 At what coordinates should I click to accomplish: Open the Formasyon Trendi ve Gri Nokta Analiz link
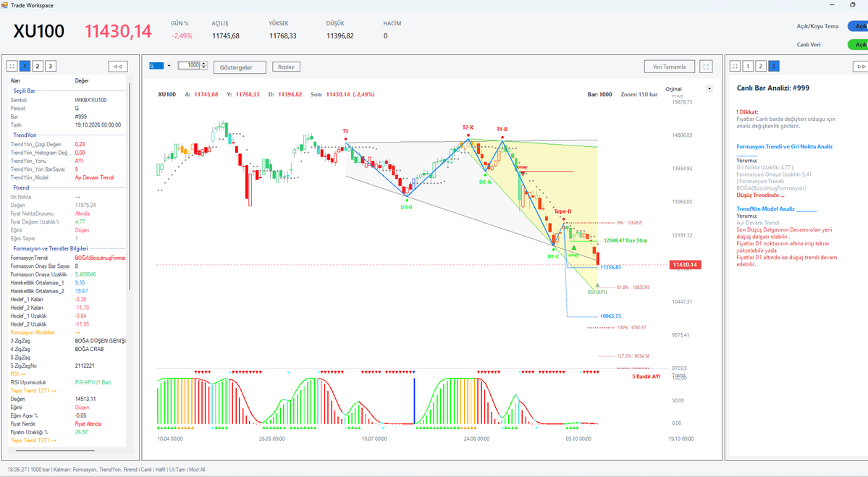[x=785, y=147]
